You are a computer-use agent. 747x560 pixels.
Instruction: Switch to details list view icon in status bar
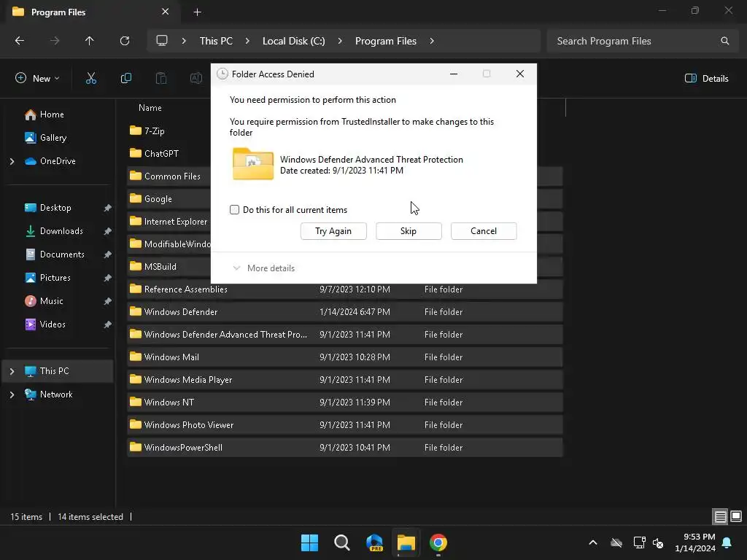(x=720, y=516)
